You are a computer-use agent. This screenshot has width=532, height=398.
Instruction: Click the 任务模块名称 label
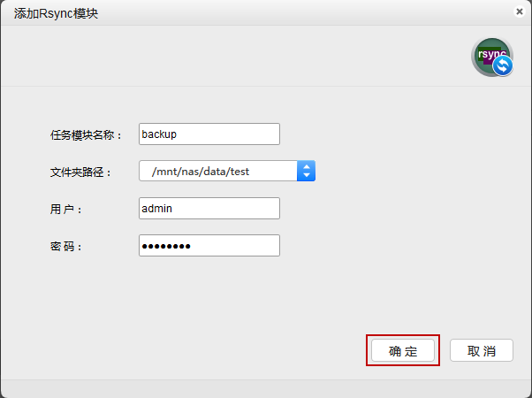87,135
